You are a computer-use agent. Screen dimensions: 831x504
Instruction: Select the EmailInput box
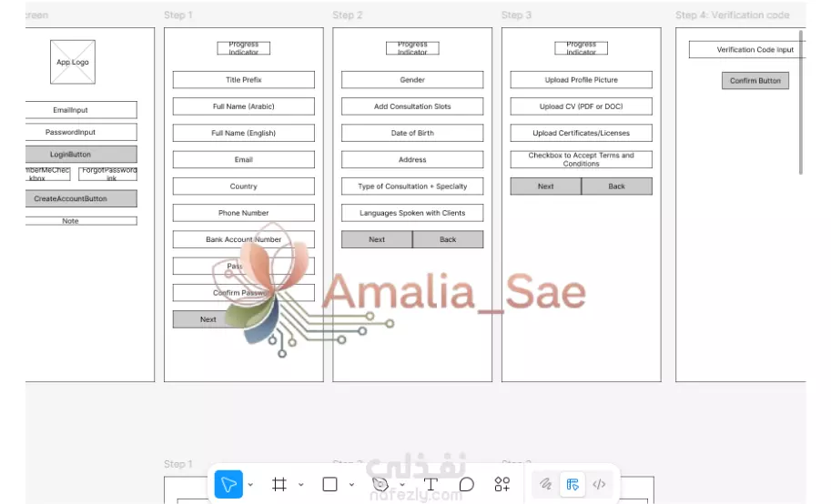pyautogui.click(x=81, y=110)
